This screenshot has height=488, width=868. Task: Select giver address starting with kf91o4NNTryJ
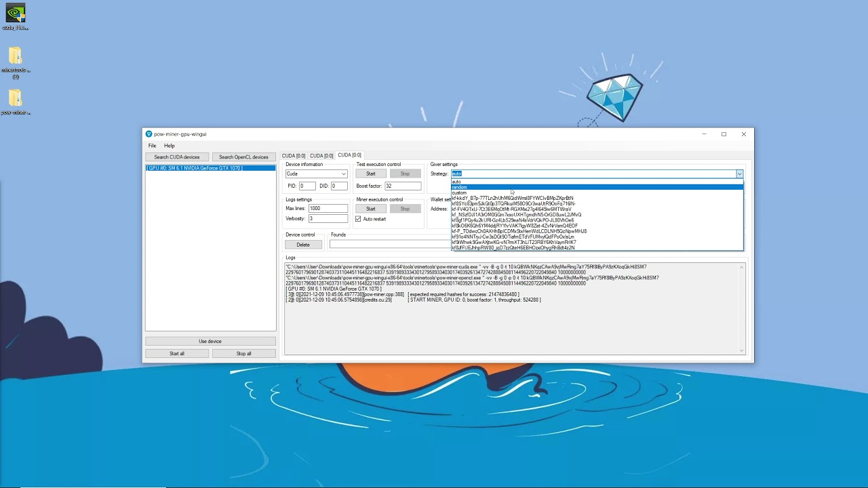[597, 237]
